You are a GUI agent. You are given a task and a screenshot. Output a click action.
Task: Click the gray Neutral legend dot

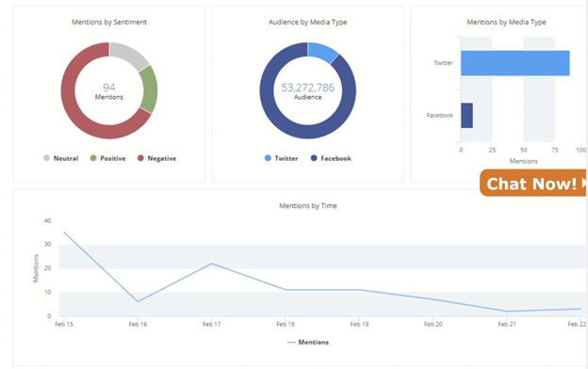(46, 158)
